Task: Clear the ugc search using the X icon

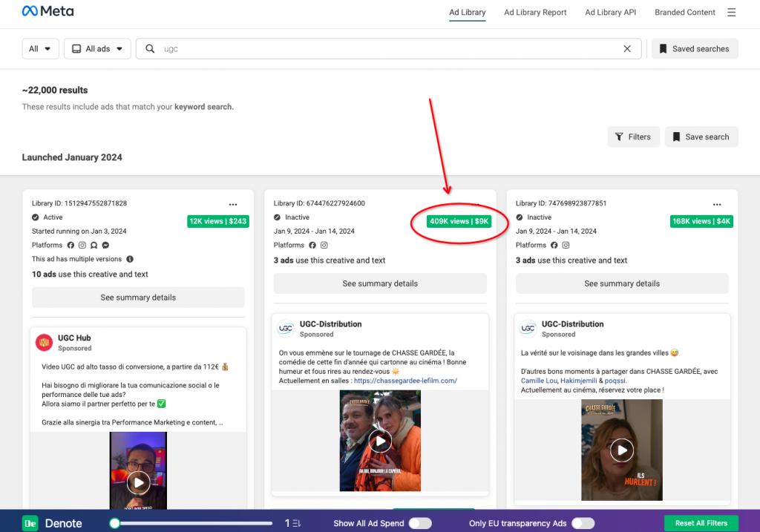Action: 627,48
